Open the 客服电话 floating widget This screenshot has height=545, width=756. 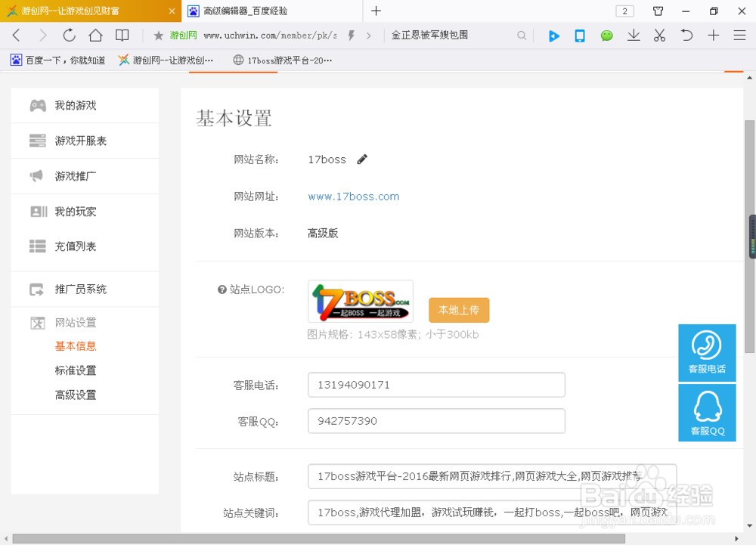pyautogui.click(x=707, y=352)
